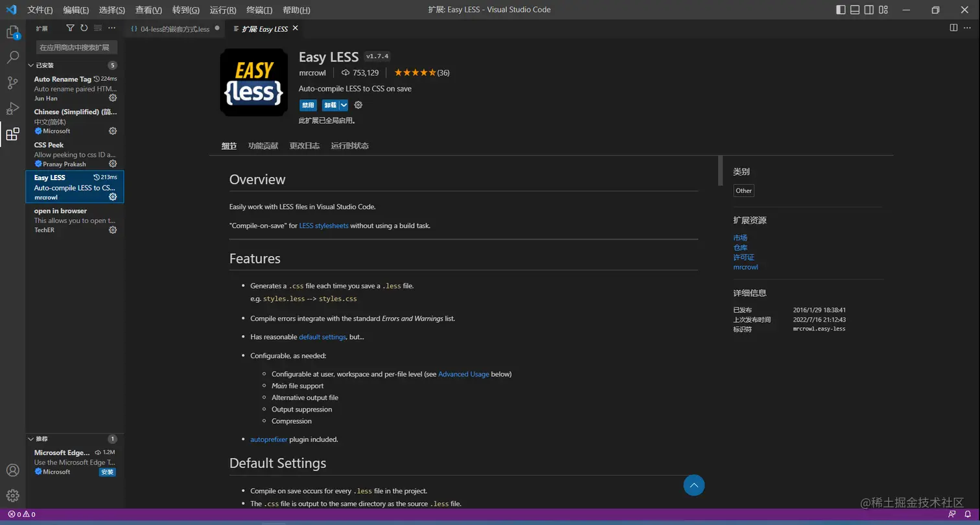Open the 文件(F) menu
The image size is (980, 525).
click(40, 10)
